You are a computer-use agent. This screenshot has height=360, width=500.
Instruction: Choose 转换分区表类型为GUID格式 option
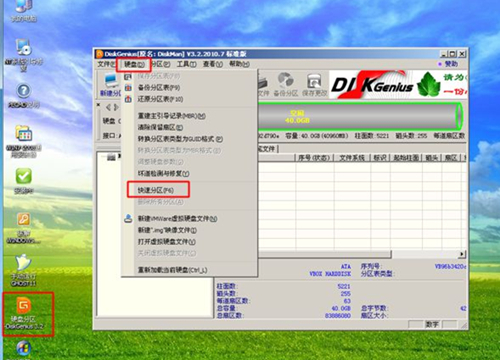[190, 139]
